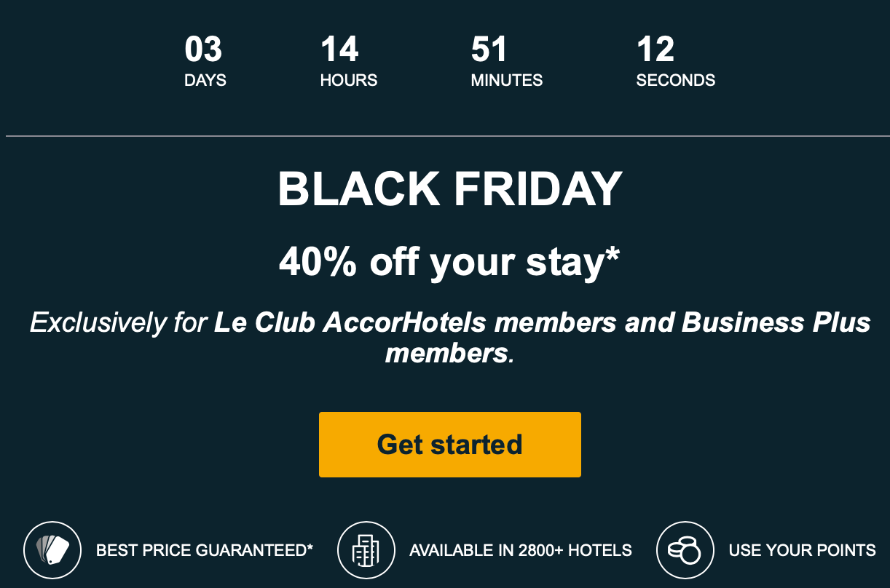Click the MINUTES countdown label
The image size is (890, 588).
tap(507, 81)
